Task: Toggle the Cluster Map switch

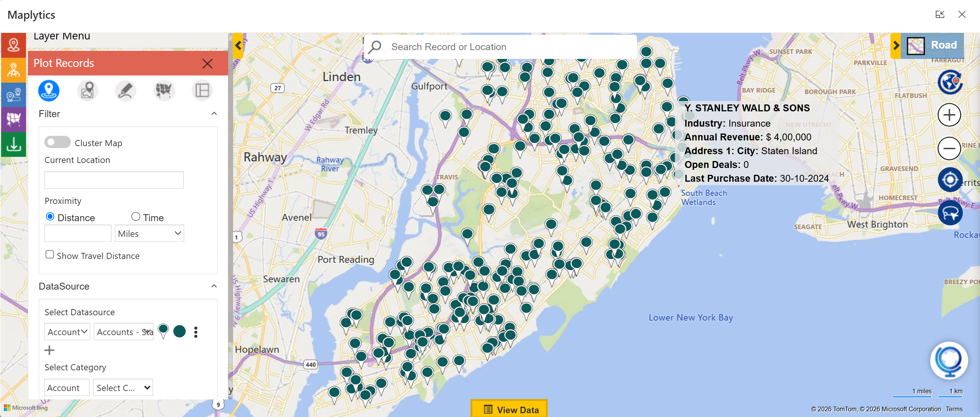Action: pos(57,142)
